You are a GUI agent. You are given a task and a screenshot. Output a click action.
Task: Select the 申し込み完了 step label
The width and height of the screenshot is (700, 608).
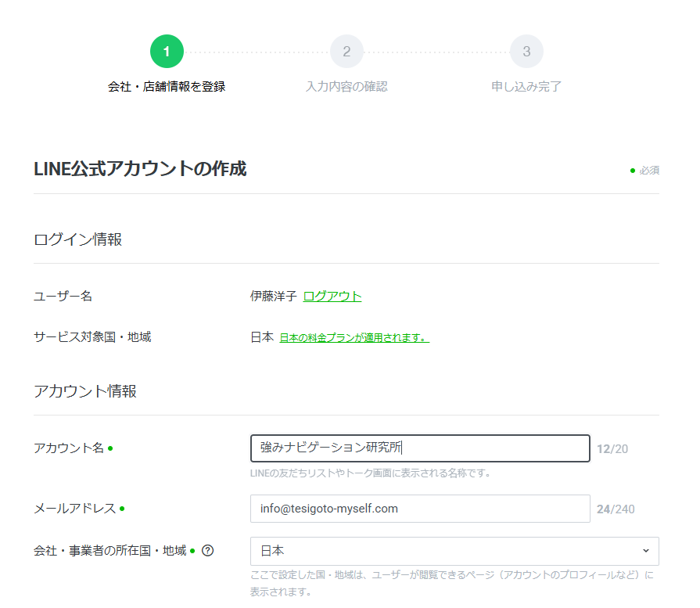point(526,87)
